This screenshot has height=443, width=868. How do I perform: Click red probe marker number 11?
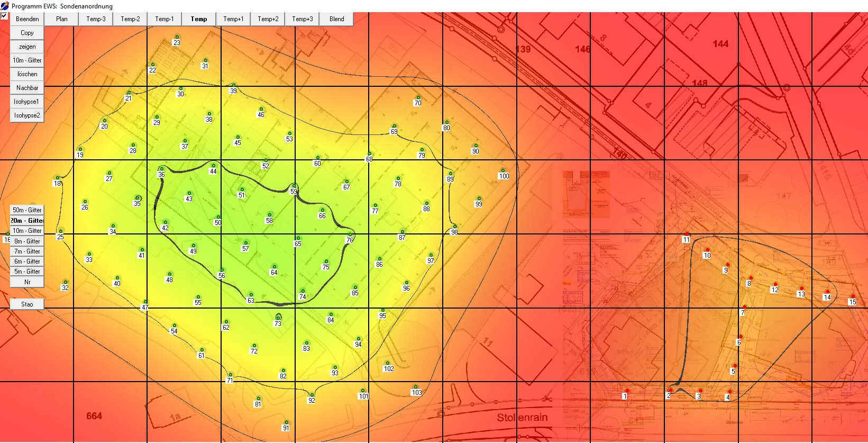click(x=687, y=234)
